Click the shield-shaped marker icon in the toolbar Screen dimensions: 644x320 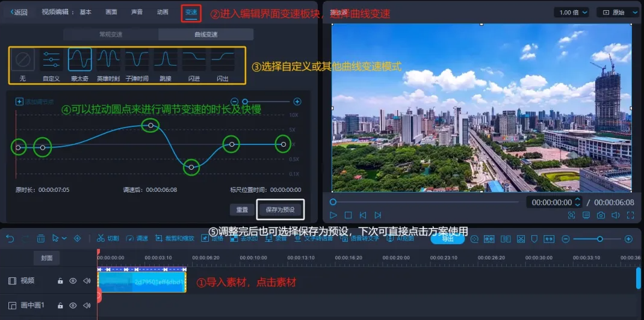(x=534, y=239)
